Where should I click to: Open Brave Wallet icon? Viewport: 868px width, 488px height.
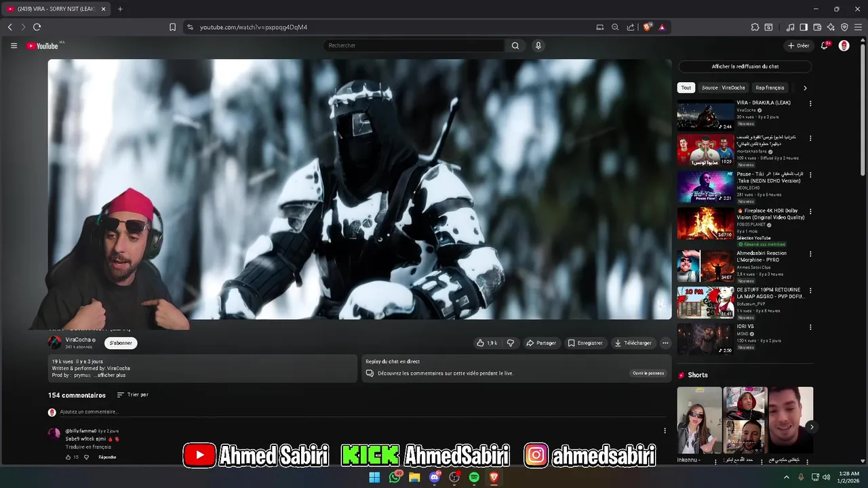(817, 27)
